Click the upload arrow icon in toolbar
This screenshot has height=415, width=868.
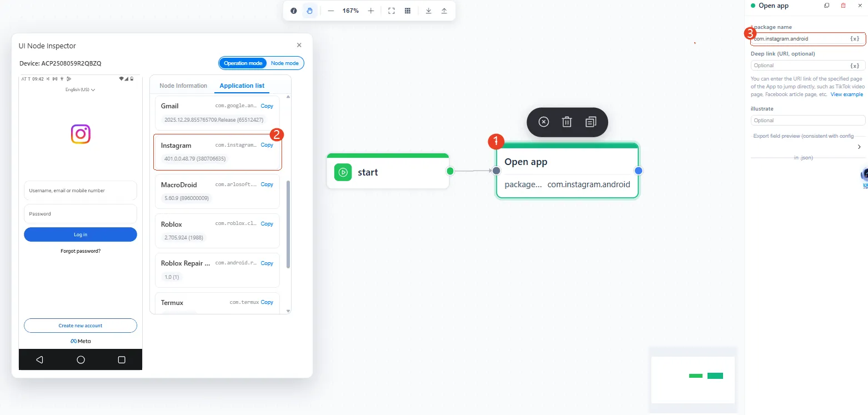pos(444,11)
